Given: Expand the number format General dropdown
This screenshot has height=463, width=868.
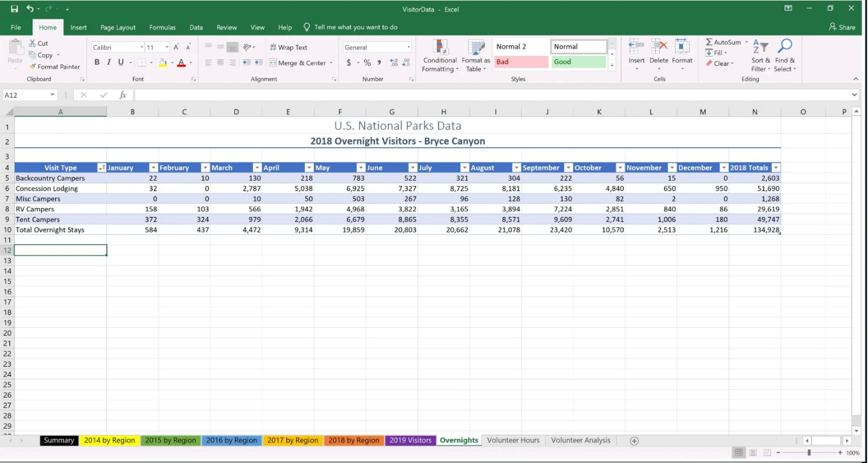Looking at the screenshot, I should 408,48.
